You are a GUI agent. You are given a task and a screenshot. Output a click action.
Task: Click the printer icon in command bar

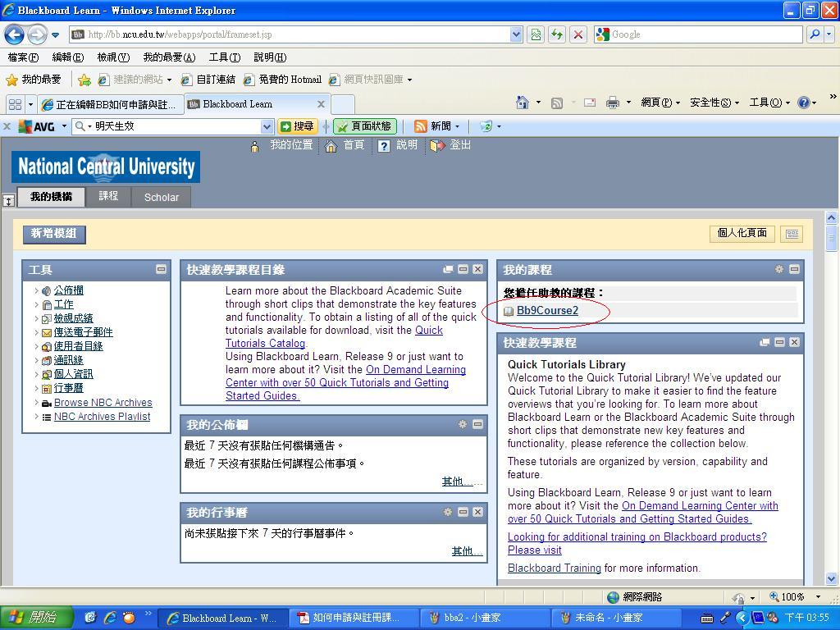click(x=612, y=103)
